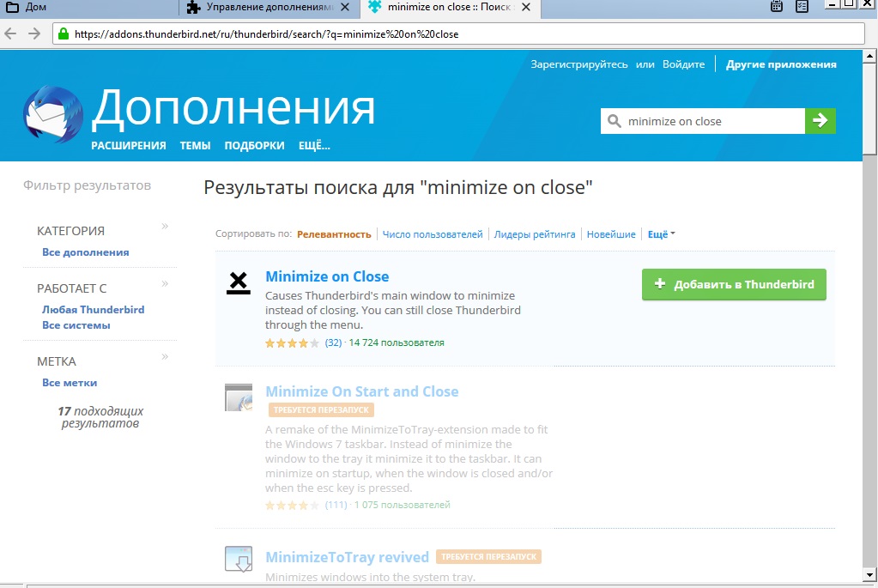
Task: Click Добавить в Thunderbird button
Action: coord(734,284)
